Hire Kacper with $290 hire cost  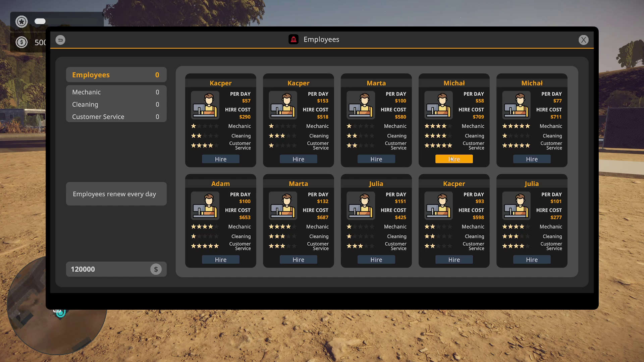pos(220,159)
